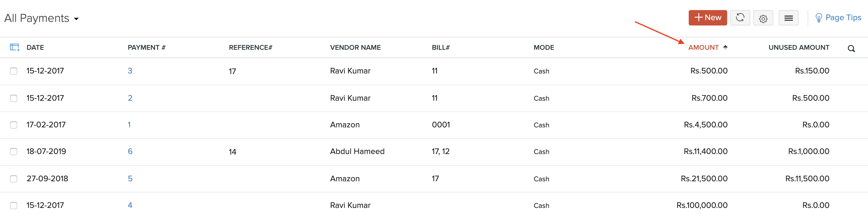Image resolution: width=868 pixels, height=218 pixels.
Task: Click the Payment # column header
Action: (x=146, y=47)
